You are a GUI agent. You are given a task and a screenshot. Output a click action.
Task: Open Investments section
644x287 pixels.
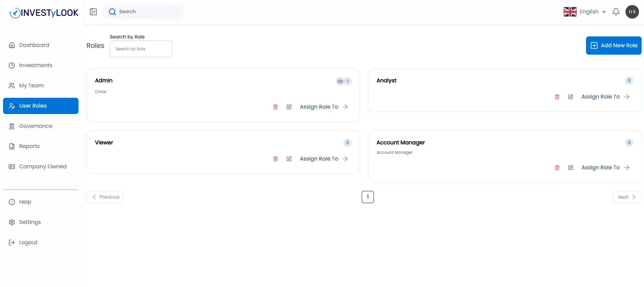pos(41,65)
